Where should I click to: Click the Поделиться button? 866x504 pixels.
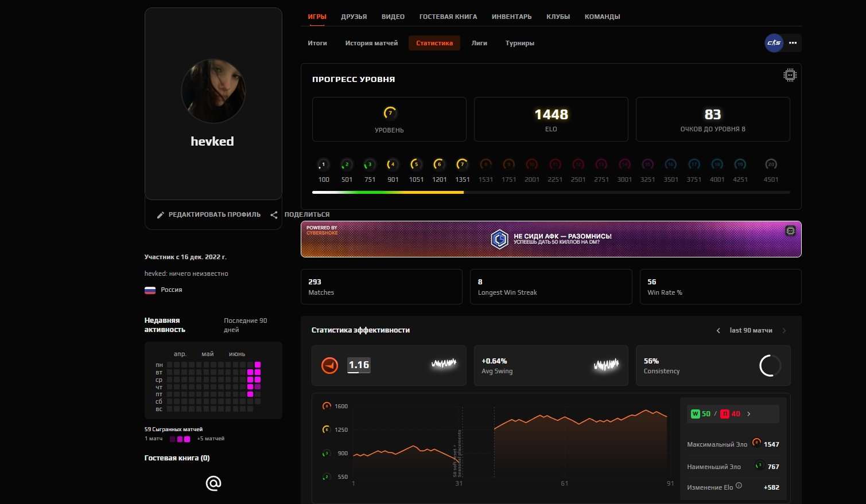(300, 215)
